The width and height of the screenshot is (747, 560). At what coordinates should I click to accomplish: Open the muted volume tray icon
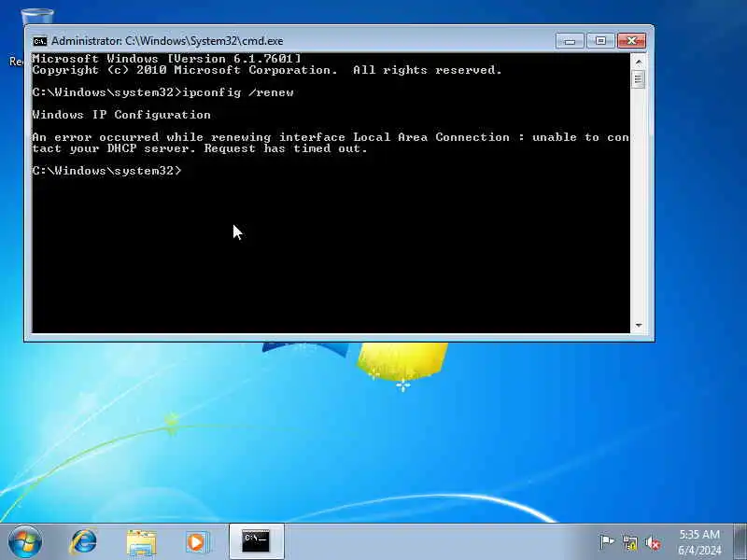(x=653, y=542)
